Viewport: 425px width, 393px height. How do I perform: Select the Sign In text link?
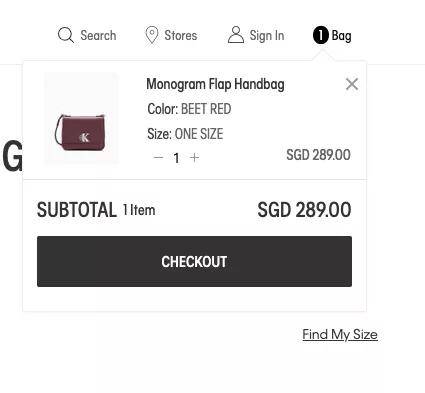pos(267,35)
